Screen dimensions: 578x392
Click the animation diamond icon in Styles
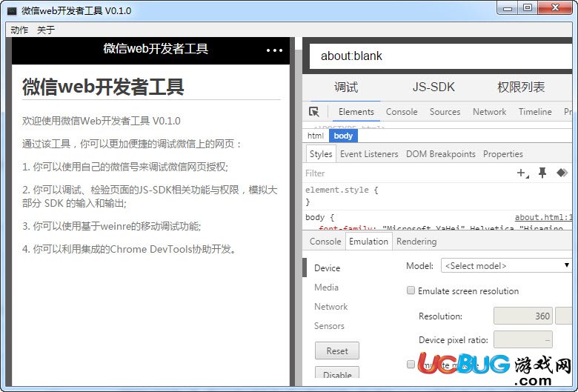click(x=562, y=173)
